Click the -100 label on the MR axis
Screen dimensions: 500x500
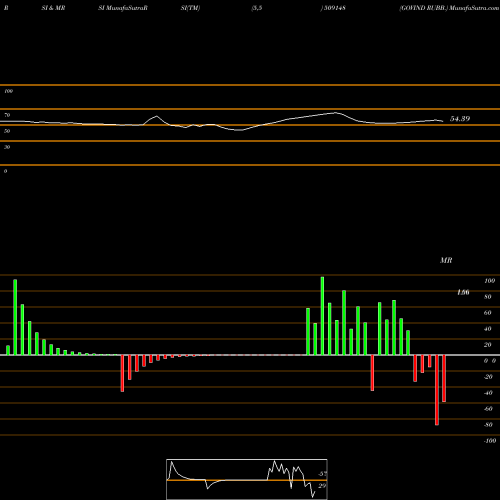coord(490,441)
